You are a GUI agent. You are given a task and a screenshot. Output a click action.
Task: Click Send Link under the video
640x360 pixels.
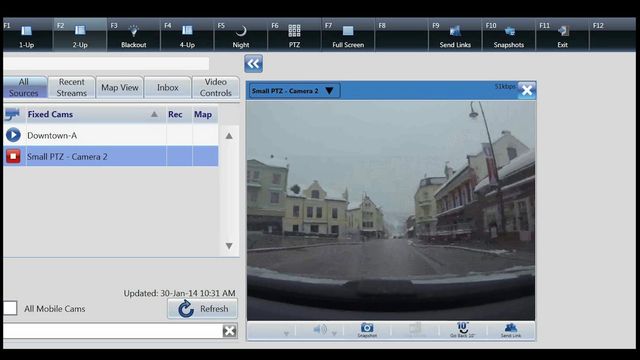pyautogui.click(x=511, y=330)
